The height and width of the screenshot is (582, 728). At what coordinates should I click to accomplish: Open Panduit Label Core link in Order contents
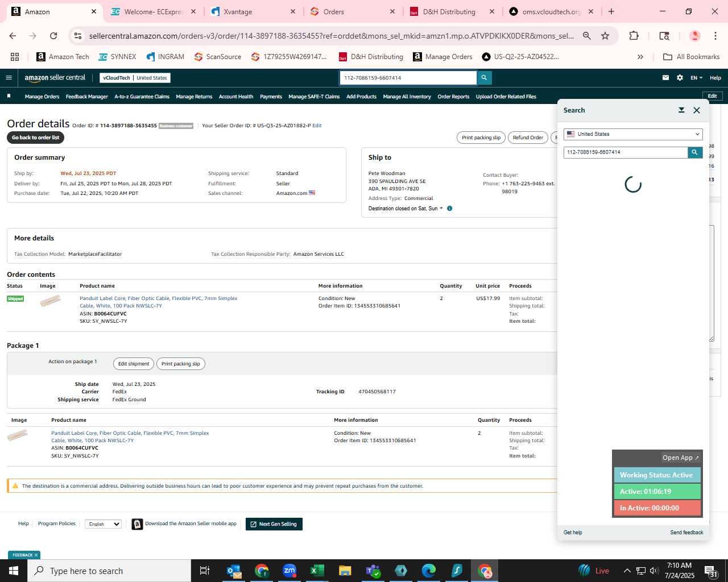click(x=159, y=302)
